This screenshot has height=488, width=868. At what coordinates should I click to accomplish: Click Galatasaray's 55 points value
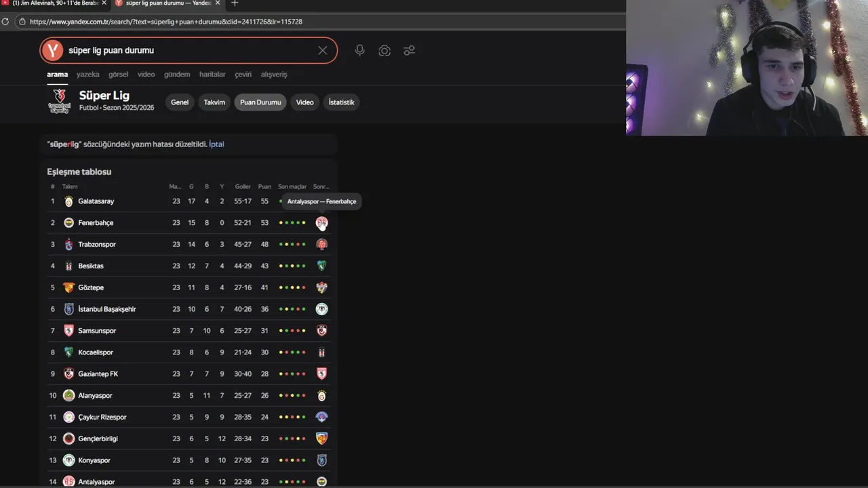[264, 201]
